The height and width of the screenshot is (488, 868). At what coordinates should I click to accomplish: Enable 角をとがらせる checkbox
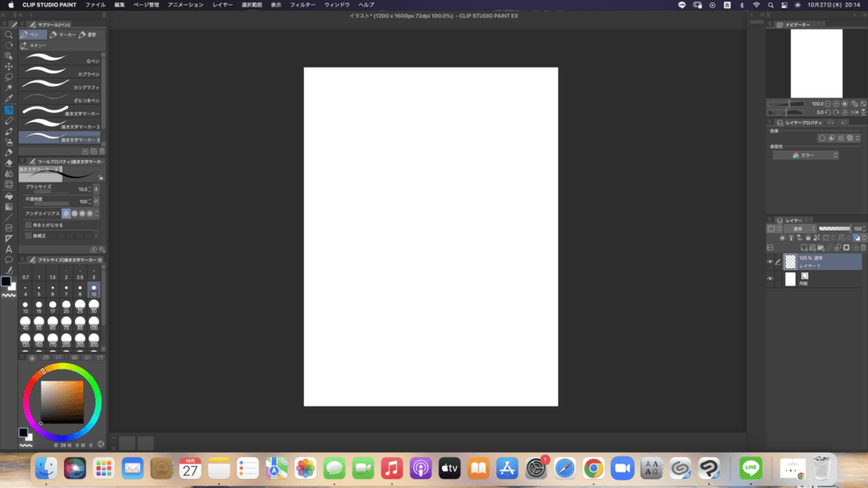28,225
